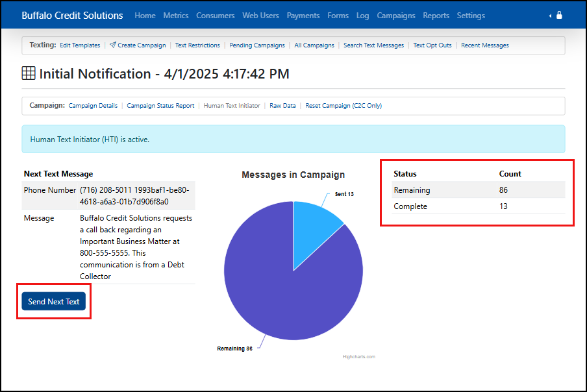This screenshot has width=587, height=392.
Task: View Pending Campaigns
Action: click(257, 45)
